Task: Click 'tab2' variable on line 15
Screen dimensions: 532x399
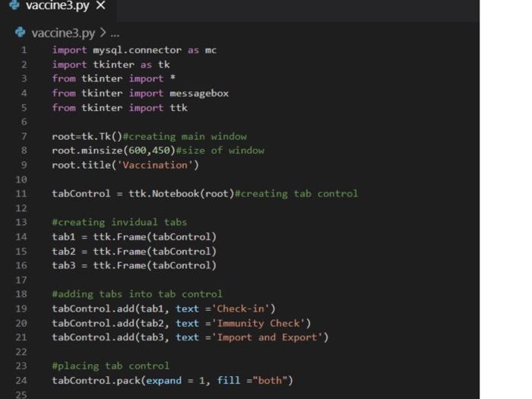Action: point(63,252)
